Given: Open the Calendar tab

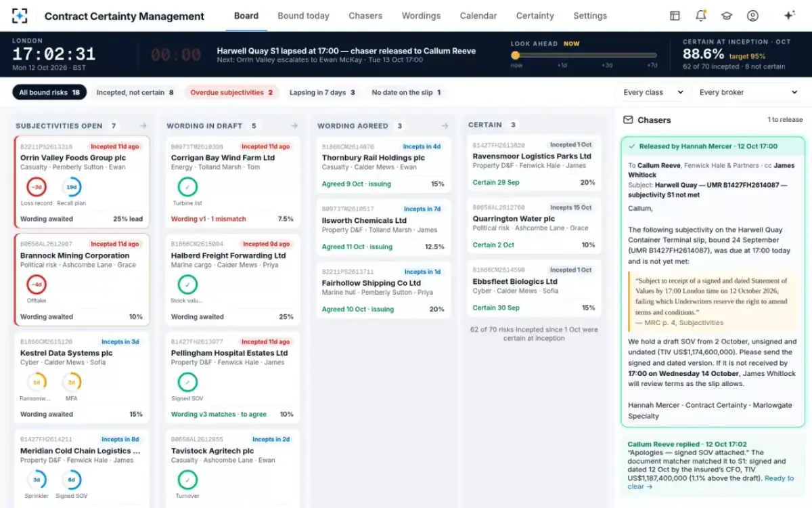Looking at the screenshot, I should 478,16.
